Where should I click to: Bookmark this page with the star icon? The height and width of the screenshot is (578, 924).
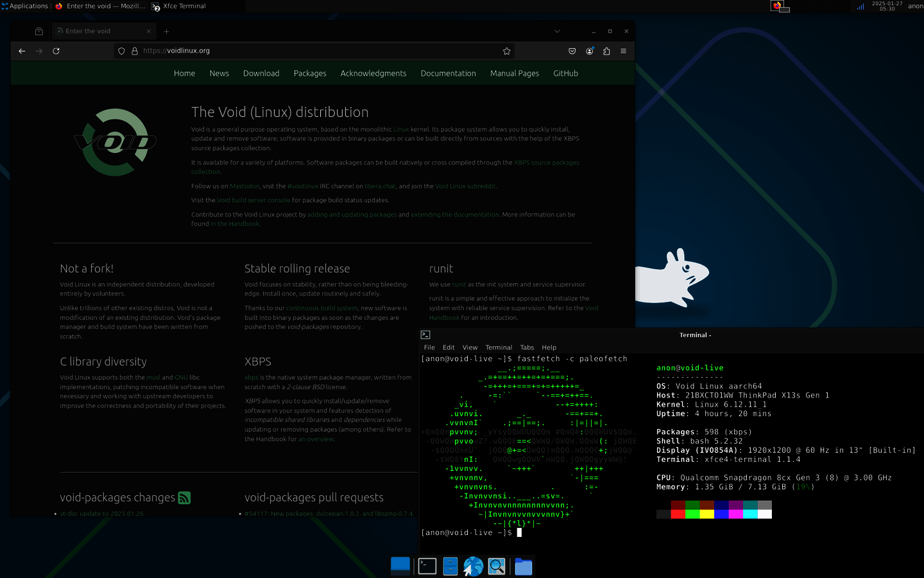(x=506, y=51)
